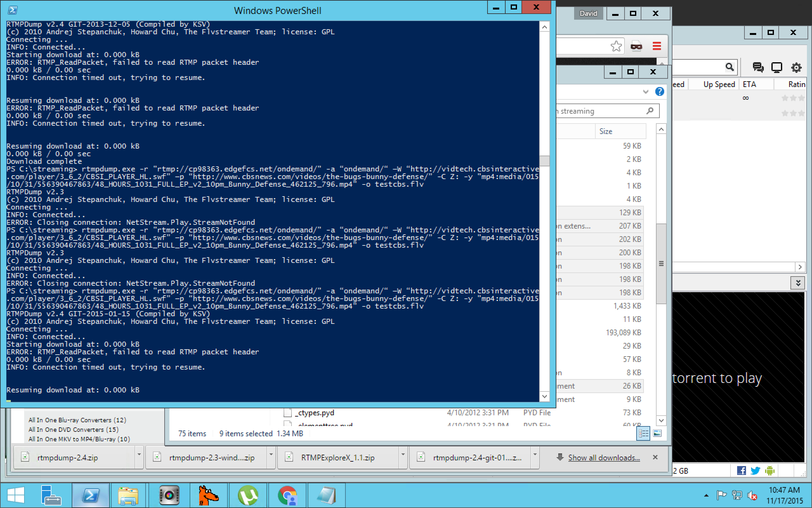Open rtmpdump-2.4.zip download item

75,457
